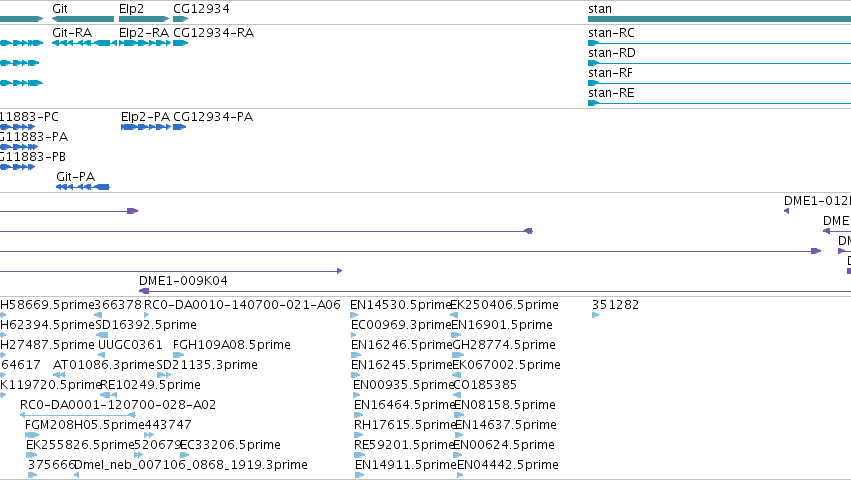The height and width of the screenshot is (480, 851).
Task: Click the FGH109A08.5prime EST arrow
Action: 179,355
